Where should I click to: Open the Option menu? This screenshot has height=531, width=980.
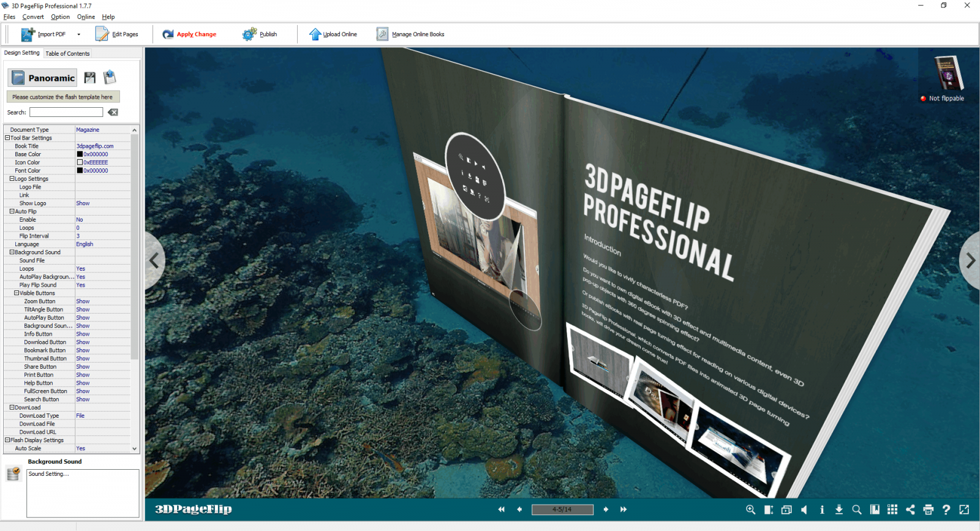tap(60, 17)
